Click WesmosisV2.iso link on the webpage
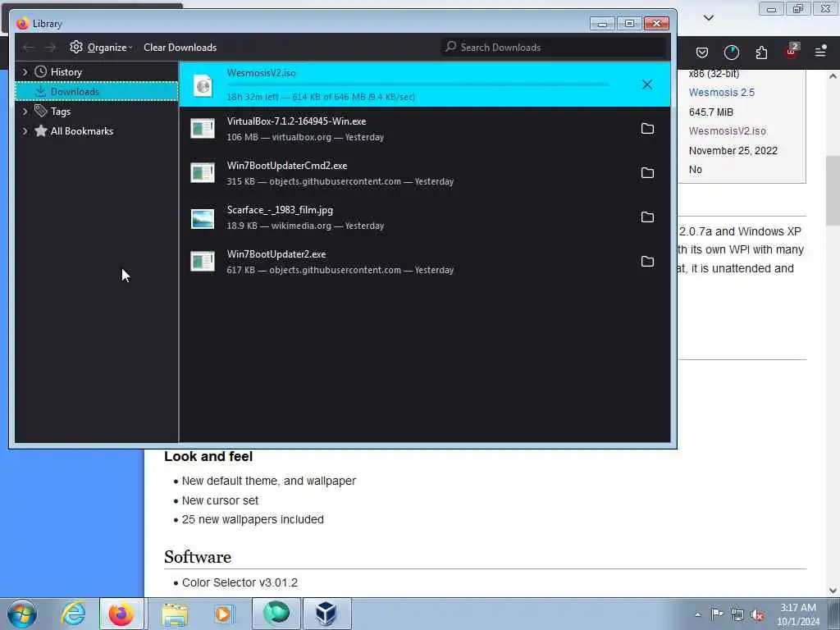Viewport: 840px width, 630px height. click(x=727, y=130)
